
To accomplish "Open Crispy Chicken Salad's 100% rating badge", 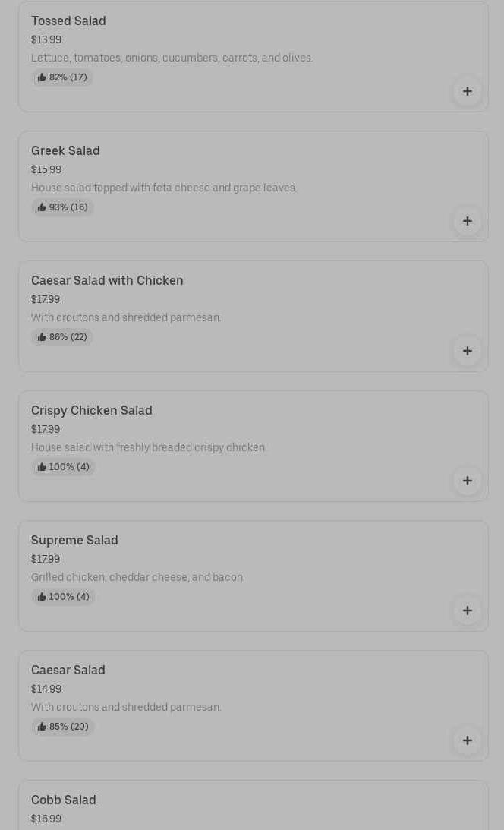I will click(63, 467).
